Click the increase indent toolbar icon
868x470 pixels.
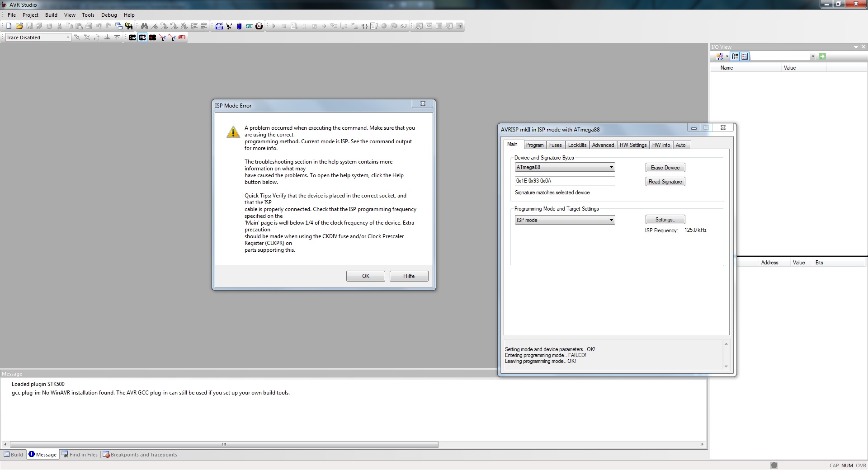194,26
